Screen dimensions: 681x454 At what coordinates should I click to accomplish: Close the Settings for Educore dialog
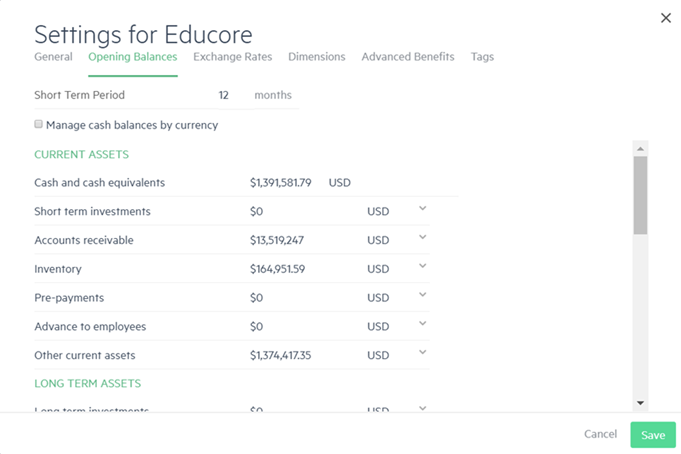[x=665, y=18]
